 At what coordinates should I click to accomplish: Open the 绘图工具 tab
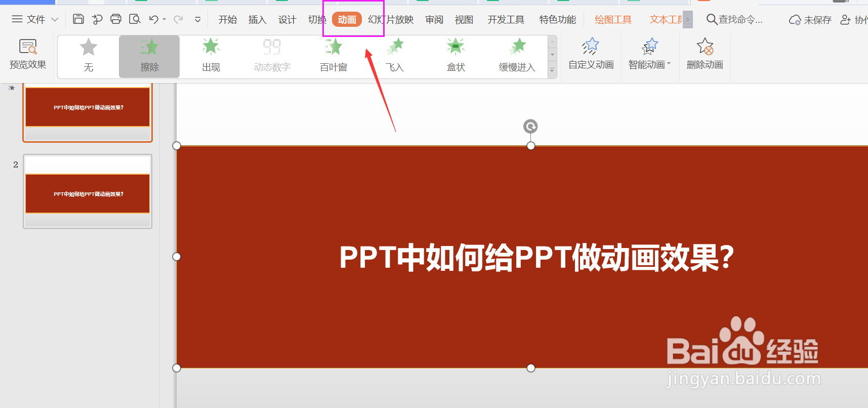coord(613,20)
